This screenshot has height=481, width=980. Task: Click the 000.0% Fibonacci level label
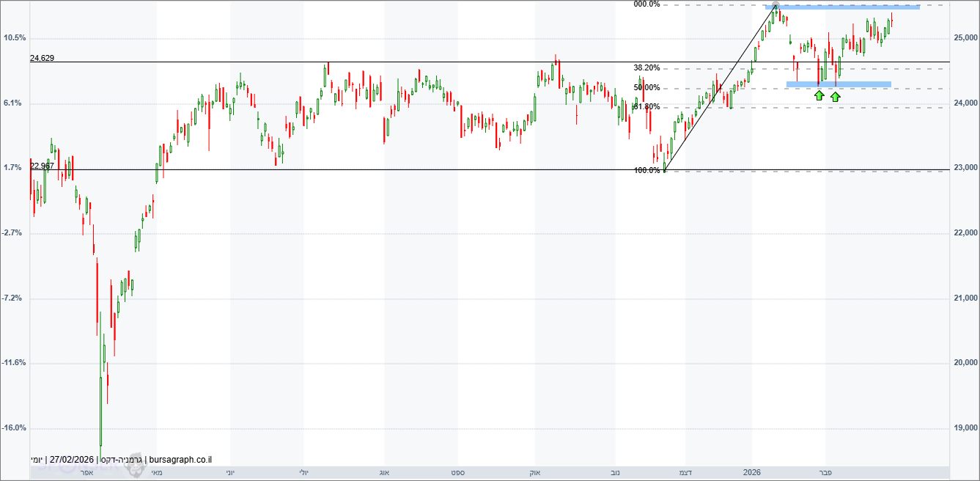click(x=647, y=4)
